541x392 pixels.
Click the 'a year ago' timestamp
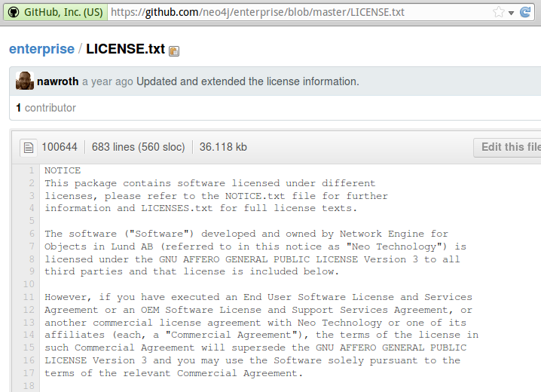(x=107, y=81)
